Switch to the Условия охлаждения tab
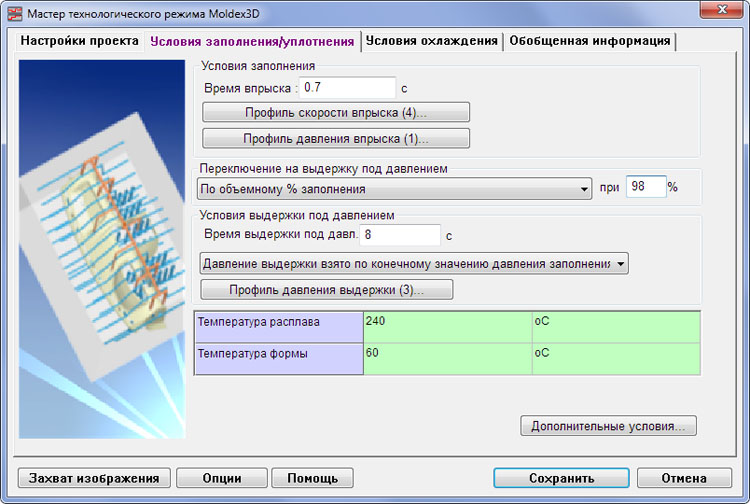This screenshot has height=504, width=750. (432, 41)
